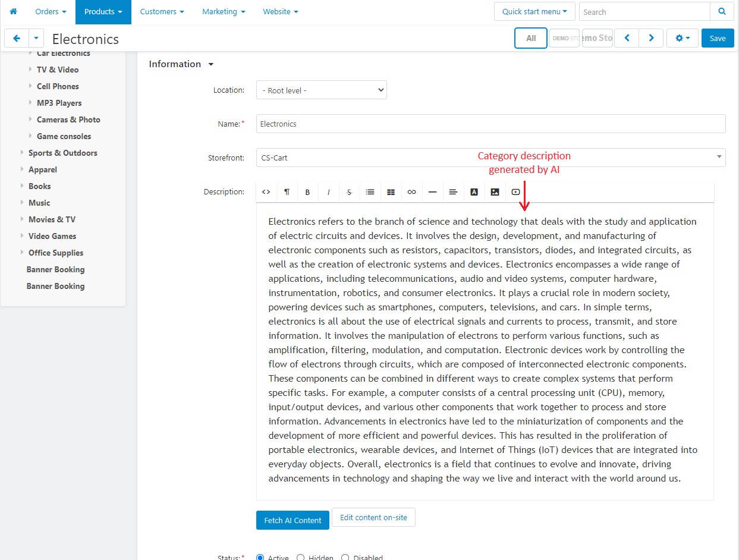Open previous category with left chevron
The width and height of the screenshot is (739, 560).
point(627,38)
